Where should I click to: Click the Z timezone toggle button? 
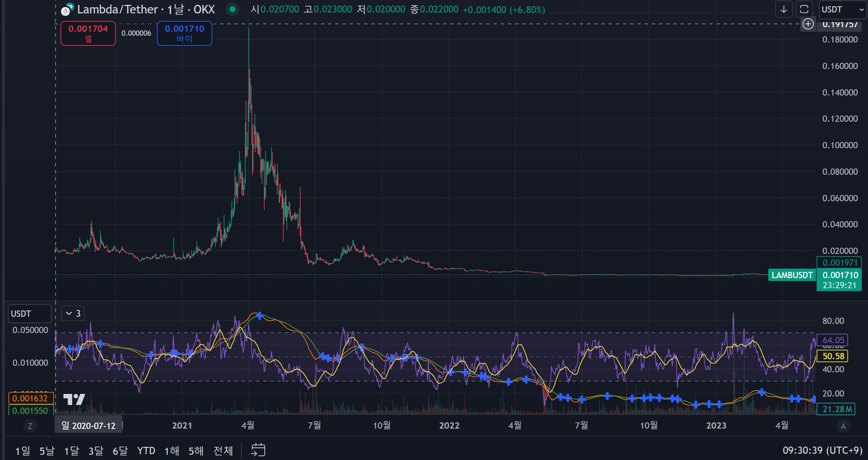(x=30, y=426)
